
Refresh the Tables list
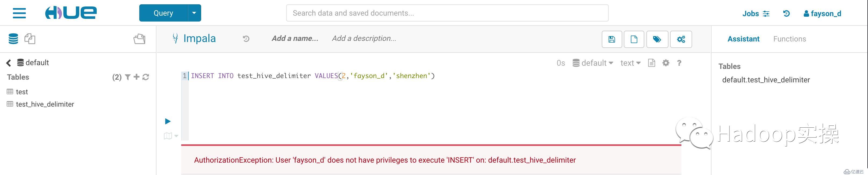145,77
